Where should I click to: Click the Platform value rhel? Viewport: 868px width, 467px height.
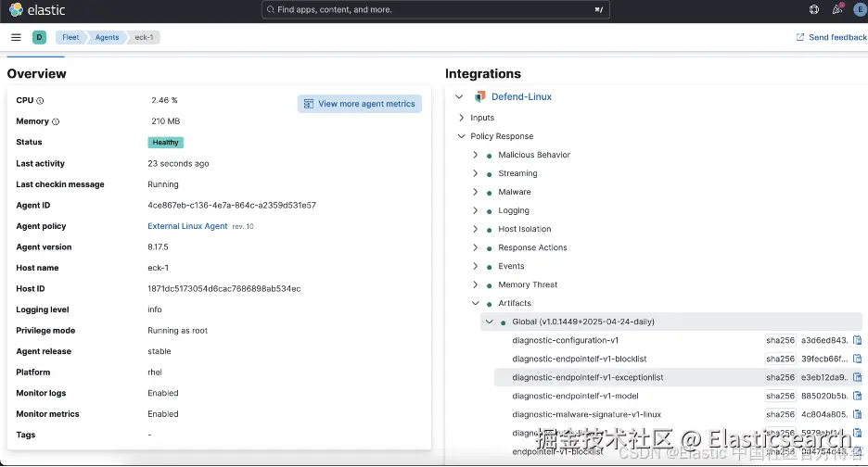click(155, 372)
